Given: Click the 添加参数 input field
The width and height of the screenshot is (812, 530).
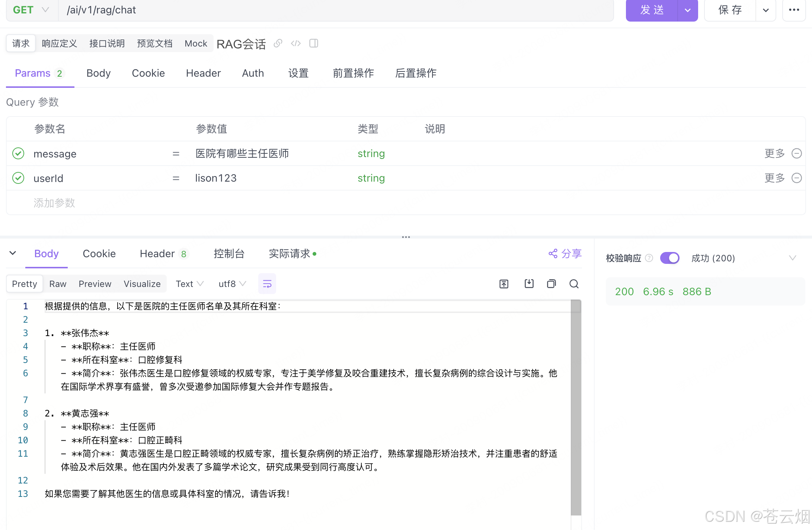Looking at the screenshot, I should (x=54, y=203).
